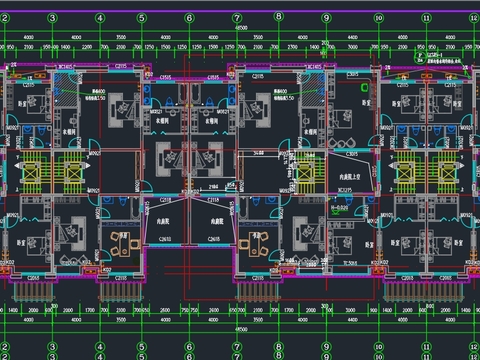The image size is (480, 360).
Task: Select the top overall dimension text 48500
Action: (241, 28)
